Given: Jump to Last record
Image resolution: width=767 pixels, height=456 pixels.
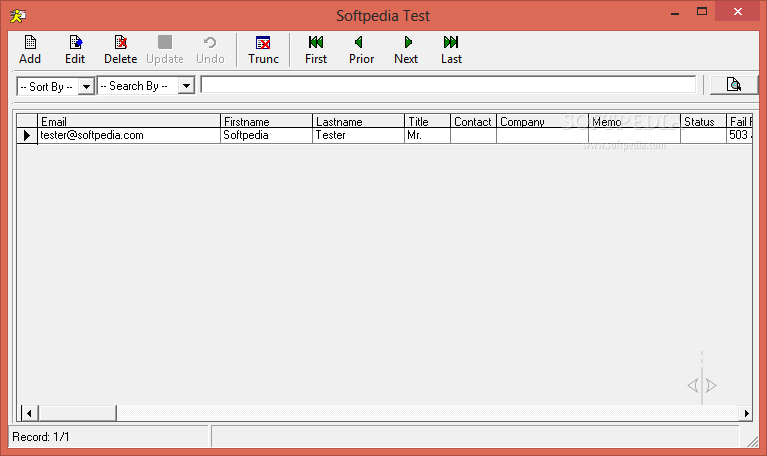Looking at the screenshot, I should click(x=451, y=49).
